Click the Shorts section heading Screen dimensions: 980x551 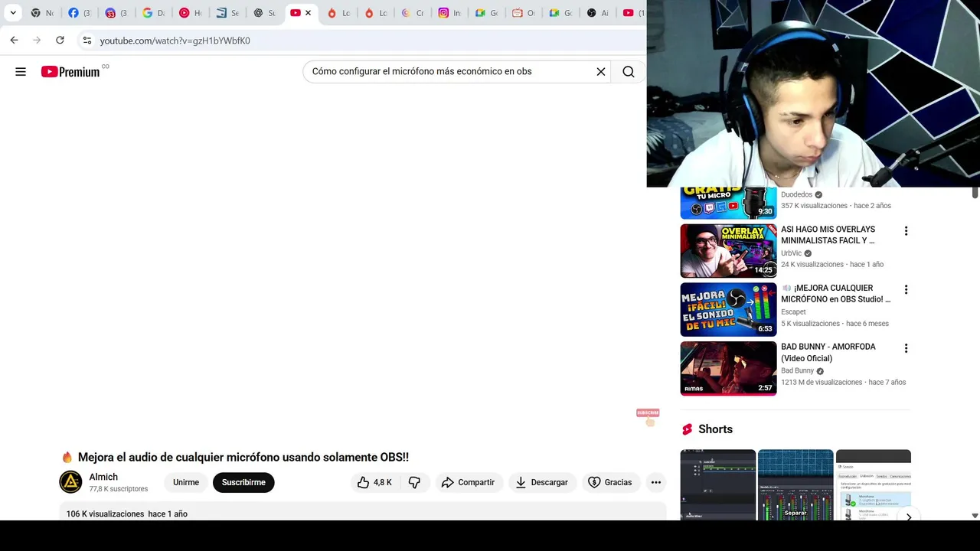715,429
